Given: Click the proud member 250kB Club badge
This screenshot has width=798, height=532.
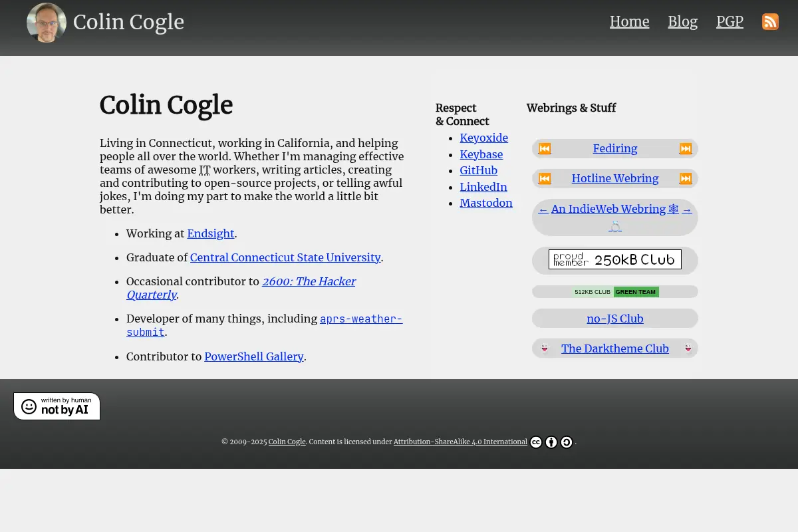Looking at the screenshot, I should (x=615, y=259).
